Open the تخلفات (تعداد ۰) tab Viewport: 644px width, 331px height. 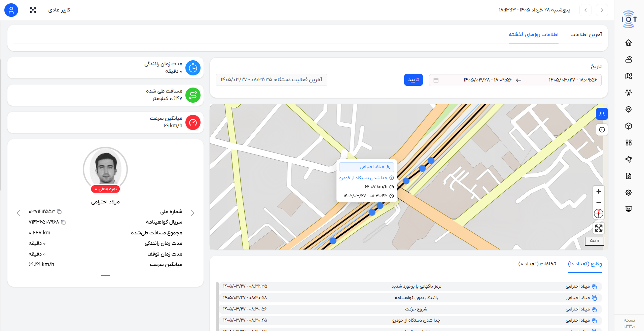[x=537, y=264]
